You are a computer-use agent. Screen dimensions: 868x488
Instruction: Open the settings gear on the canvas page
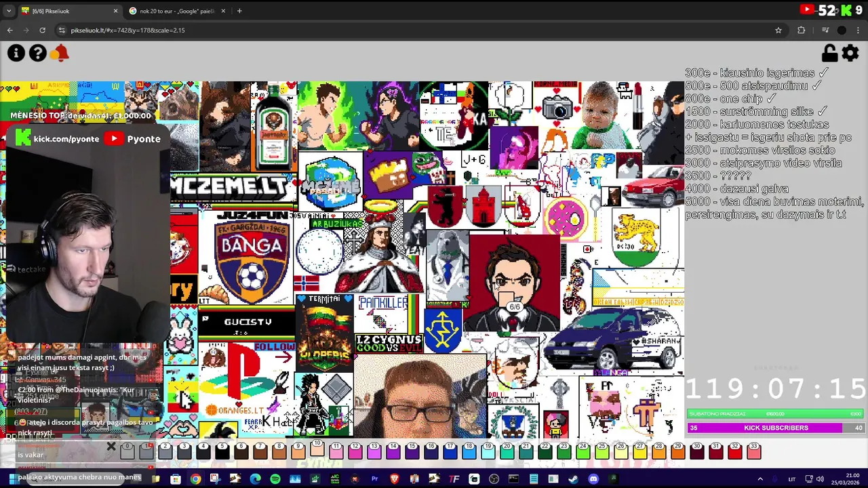(x=850, y=53)
